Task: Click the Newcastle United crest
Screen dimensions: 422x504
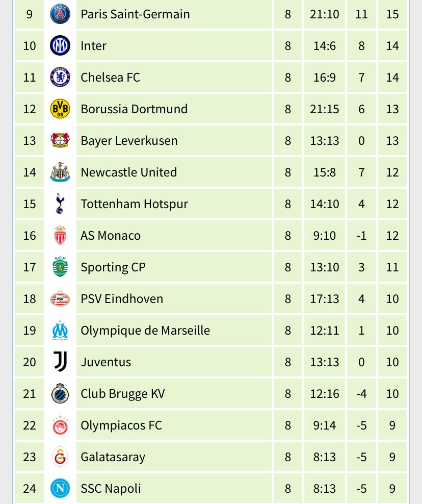Action: (x=60, y=172)
